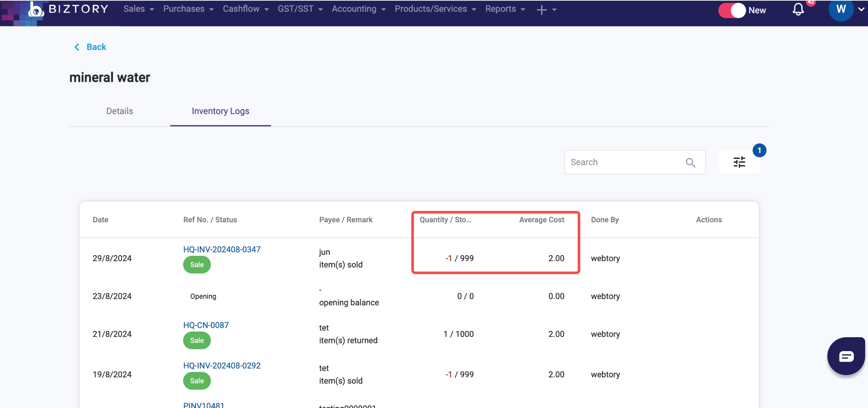
Task: Click the Biztory logo icon
Action: click(x=36, y=10)
